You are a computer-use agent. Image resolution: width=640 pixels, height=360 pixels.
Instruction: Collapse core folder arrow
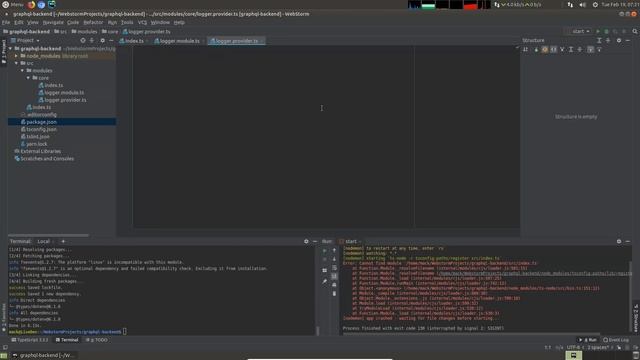point(28,78)
